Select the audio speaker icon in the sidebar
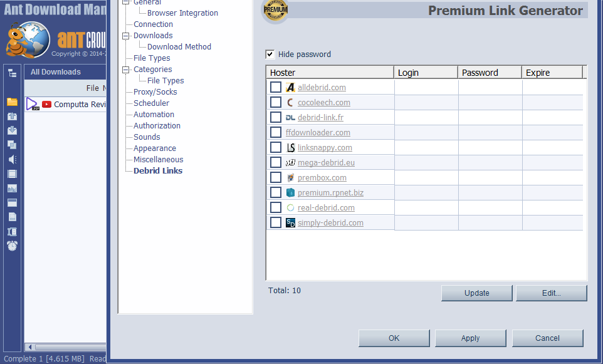603x364 pixels. (13, 160)
